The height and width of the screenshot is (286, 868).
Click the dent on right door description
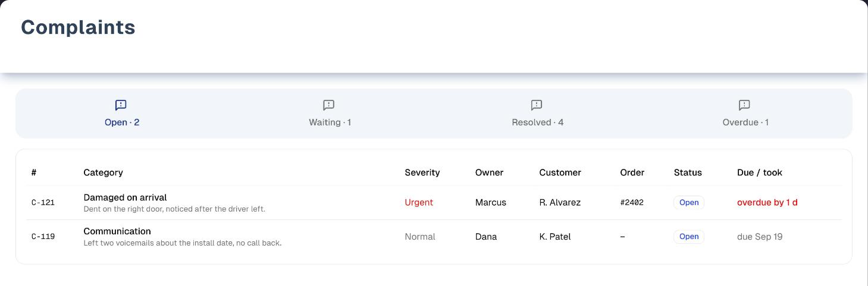pos(174,209)
